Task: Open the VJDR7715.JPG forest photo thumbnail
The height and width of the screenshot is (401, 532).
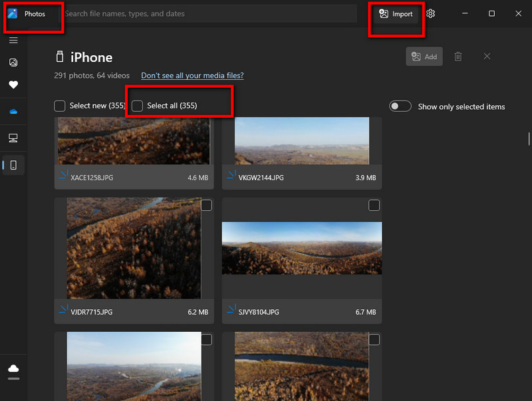Action: [134, 248]
